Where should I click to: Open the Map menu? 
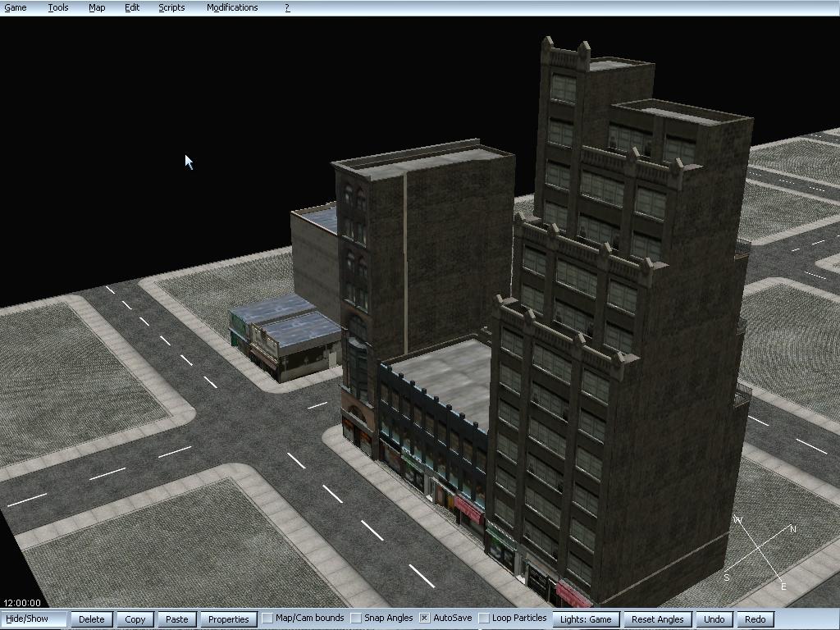pos(97,7)
